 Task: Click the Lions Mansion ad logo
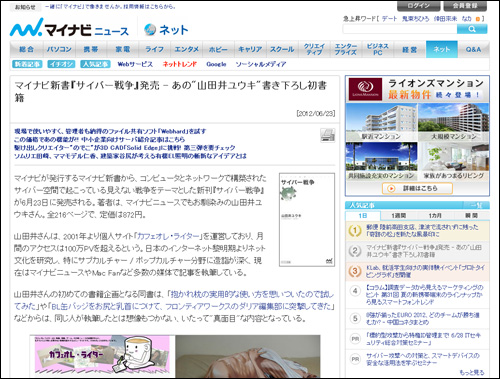coord(365,89)
